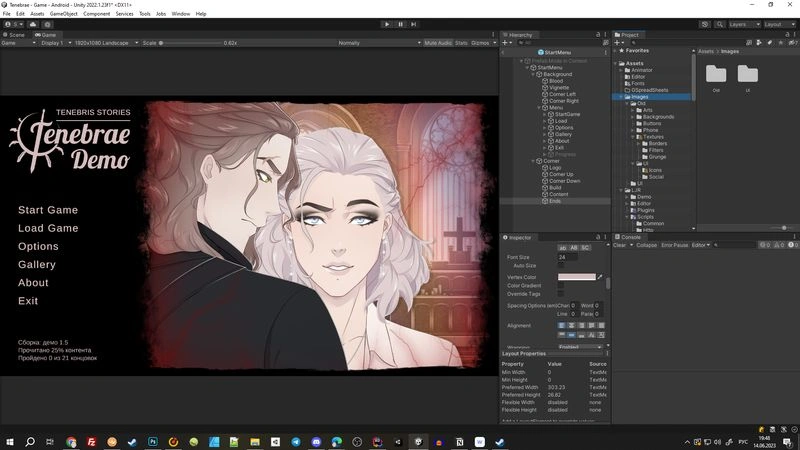
Task: Select the Fonts folder in Project tree
Action: click(x=638, y=83)
